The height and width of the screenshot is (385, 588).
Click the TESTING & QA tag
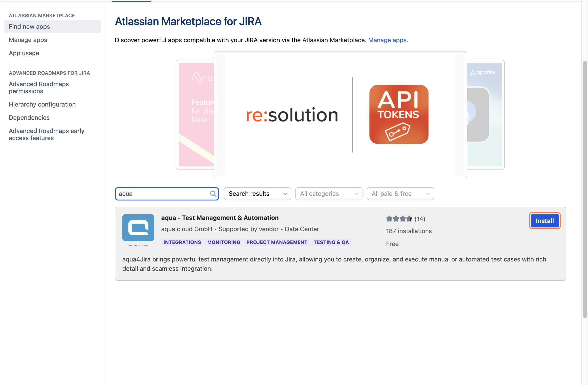[331, 242]
